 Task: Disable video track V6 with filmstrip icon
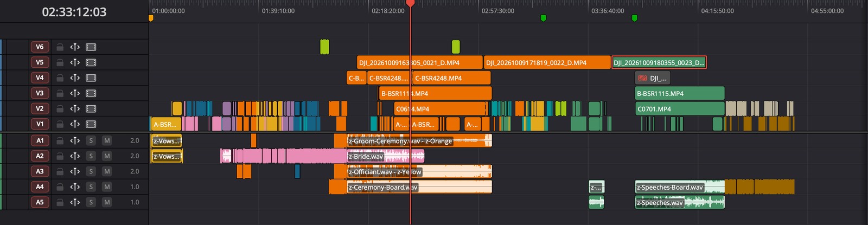pos(91,47)
